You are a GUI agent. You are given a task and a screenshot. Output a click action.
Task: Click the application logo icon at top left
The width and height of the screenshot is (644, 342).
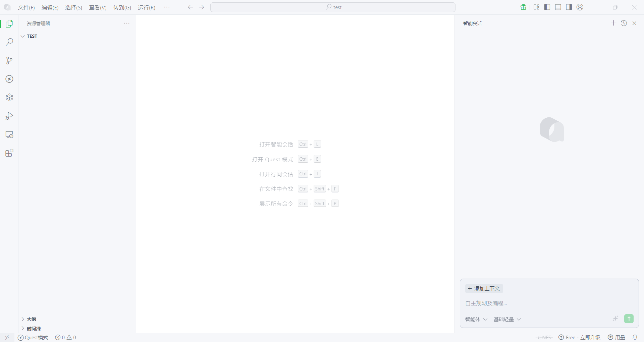(x=7, y=7)
